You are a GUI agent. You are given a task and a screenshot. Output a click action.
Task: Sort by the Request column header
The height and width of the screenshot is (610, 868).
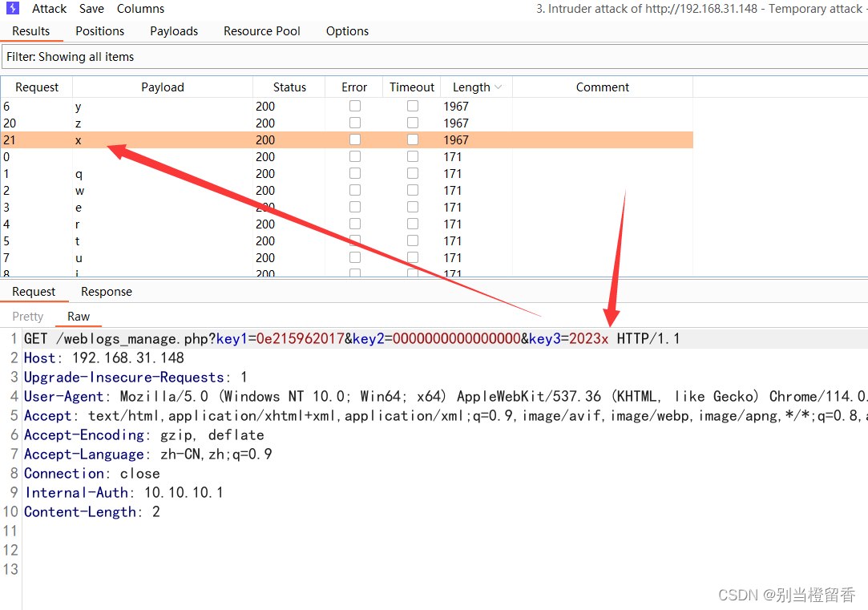(x=37, y=87)
